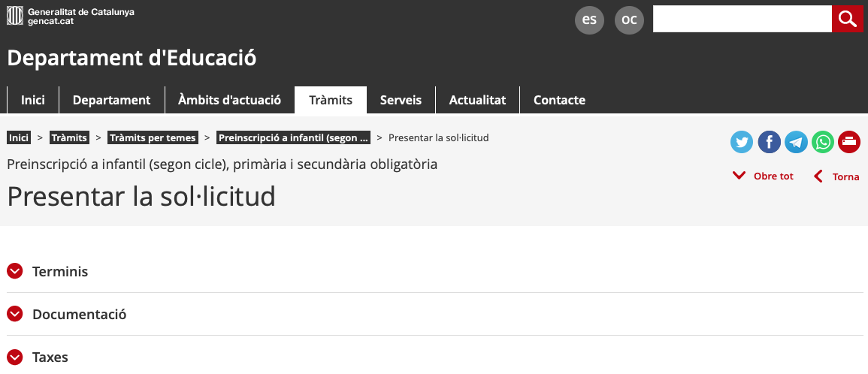Viewport: 868px width, 374px height.
Task: Focus the search input field
Action: [742, 19]
